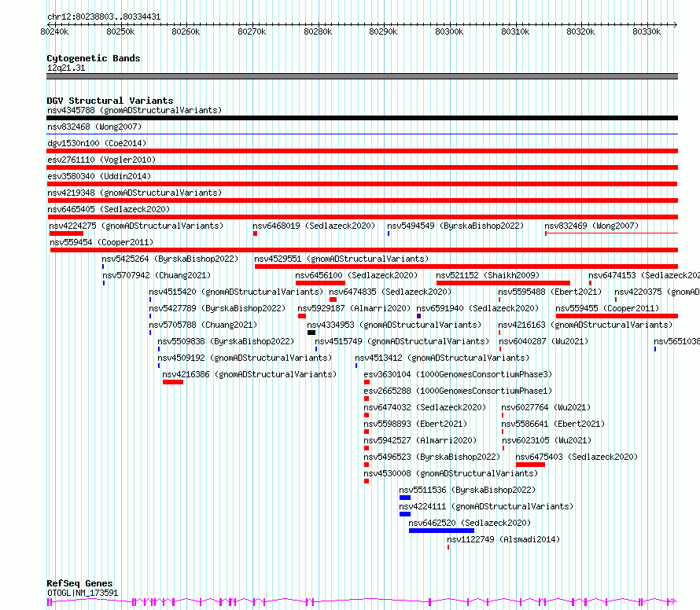Click the chr12:80238803..80334431 region label
This screenshot has width=700, height=610.
pos(104,17)
